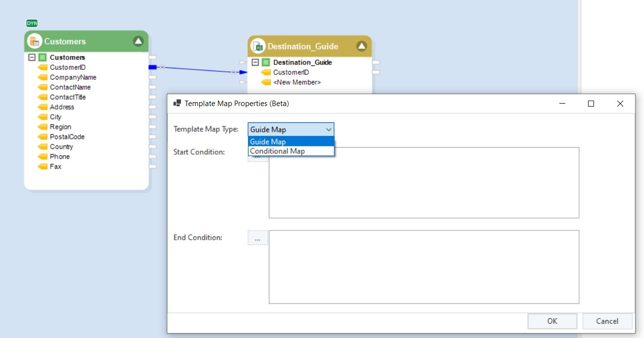Collapse the Destination_Guide object arrow icon
The image size is (644, 338).
coord(362,46)
